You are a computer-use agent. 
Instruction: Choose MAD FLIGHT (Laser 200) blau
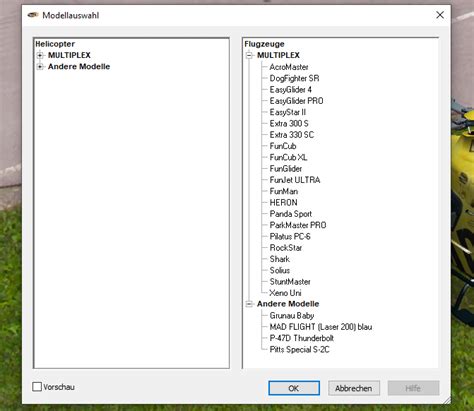coord(321,327)
